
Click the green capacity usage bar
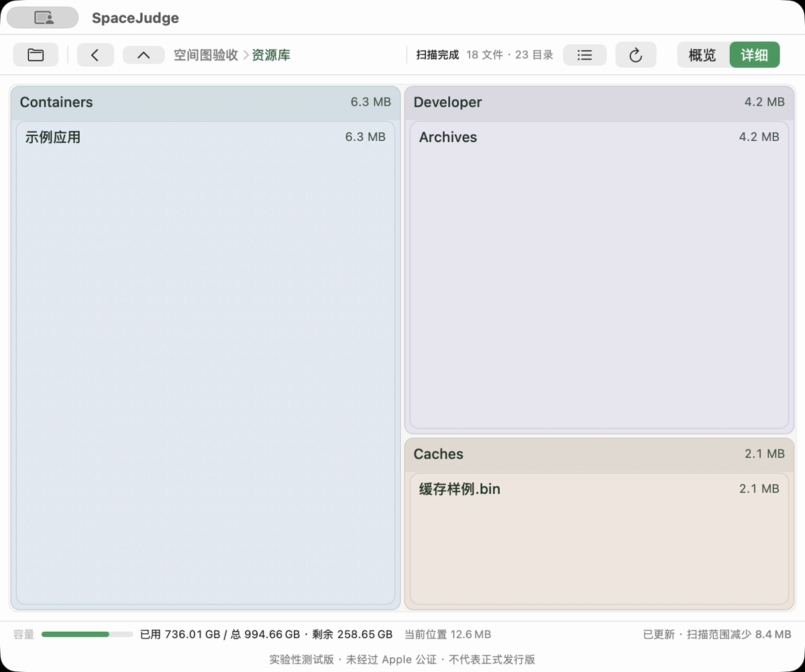tap(87, 634)
